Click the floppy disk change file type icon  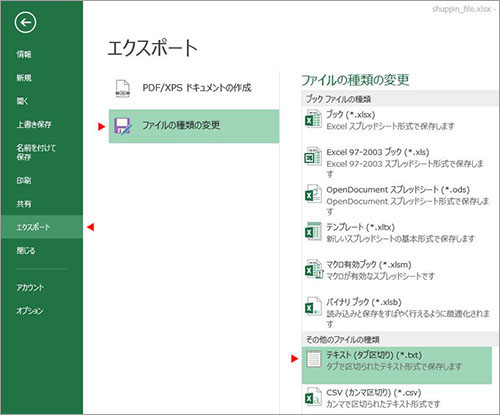(122, 126)
